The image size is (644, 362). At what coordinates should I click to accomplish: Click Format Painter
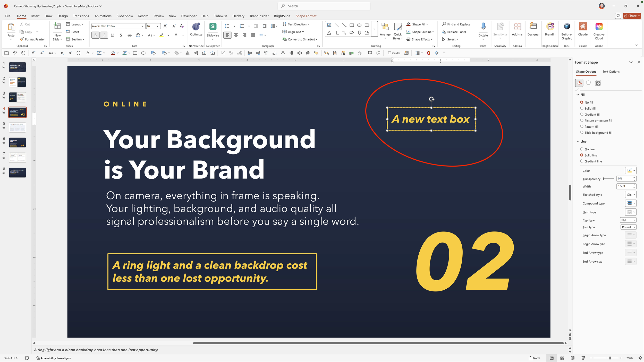click(x=32, y=39)
